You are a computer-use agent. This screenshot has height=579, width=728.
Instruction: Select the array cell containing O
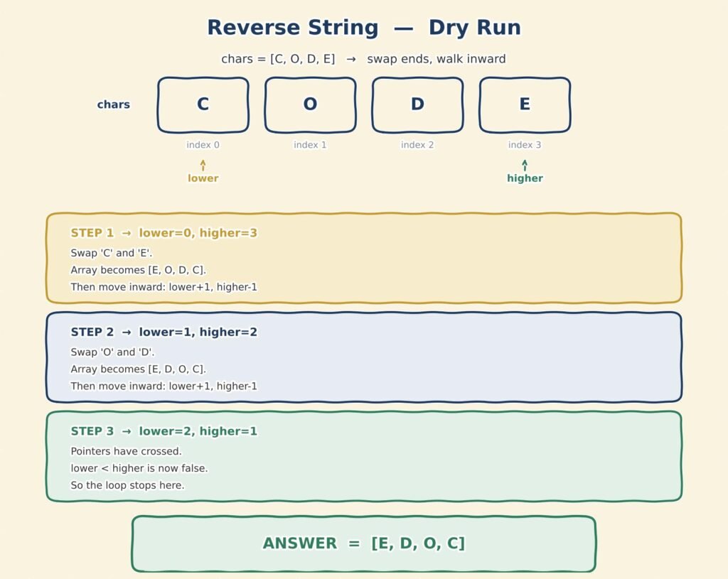click(310, 105)
